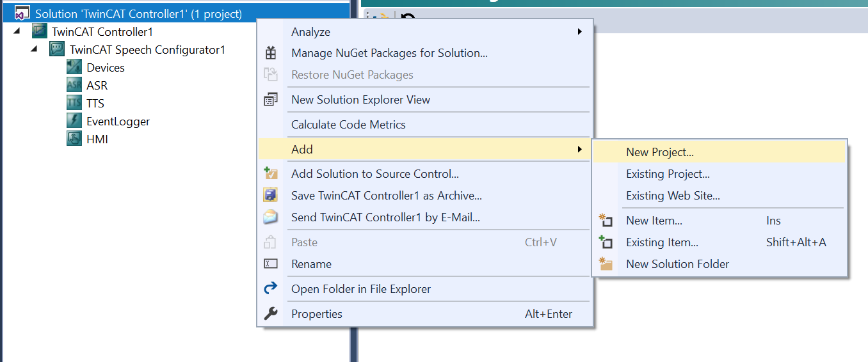Collapse the TwinCAT Controller1 tree node
Image resolution: width=868 pixels, height=362 pixels.
click(x=17, y=31)
